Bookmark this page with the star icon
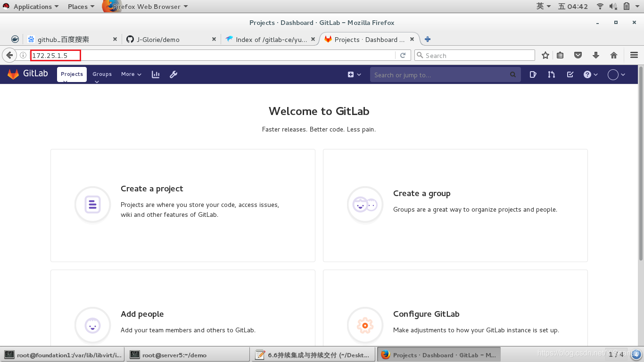Image resolution: width=644 pixels, height=362 pixels. [x=545, y=56]
